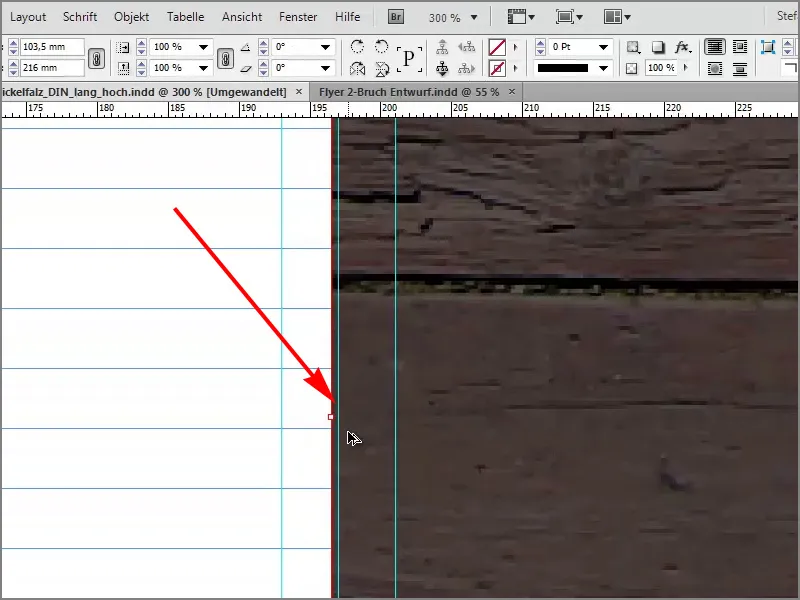
Task: Click the wood texture image
Action: pyautogui.click(x=566, y=357)
